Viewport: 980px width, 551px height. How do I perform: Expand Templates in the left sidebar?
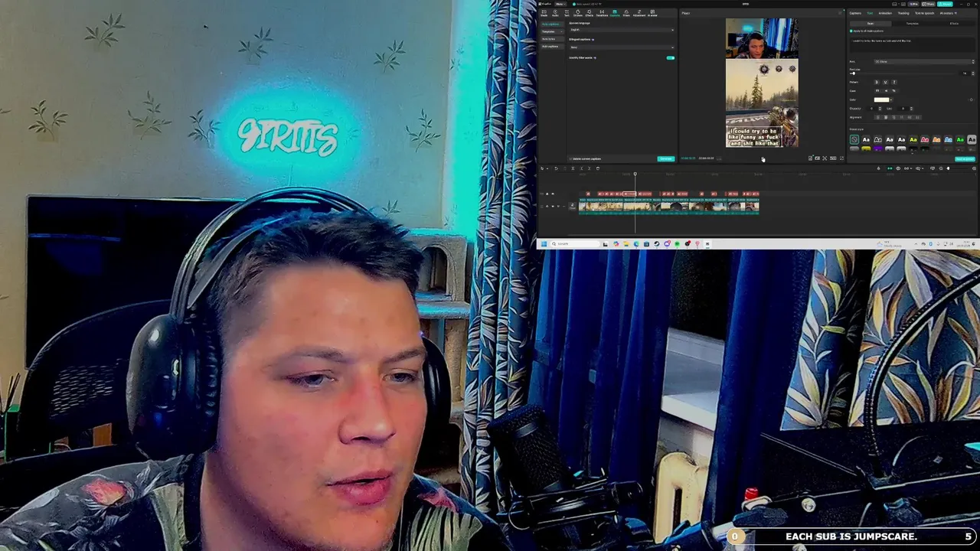(552, 31)
